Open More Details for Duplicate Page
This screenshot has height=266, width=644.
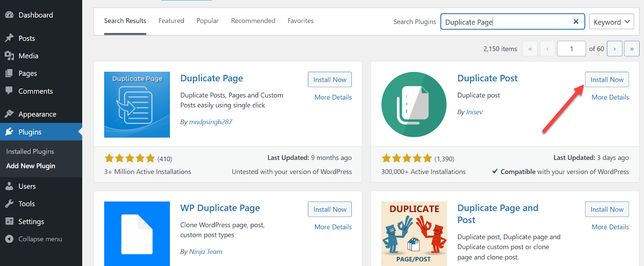pos(333,97)
